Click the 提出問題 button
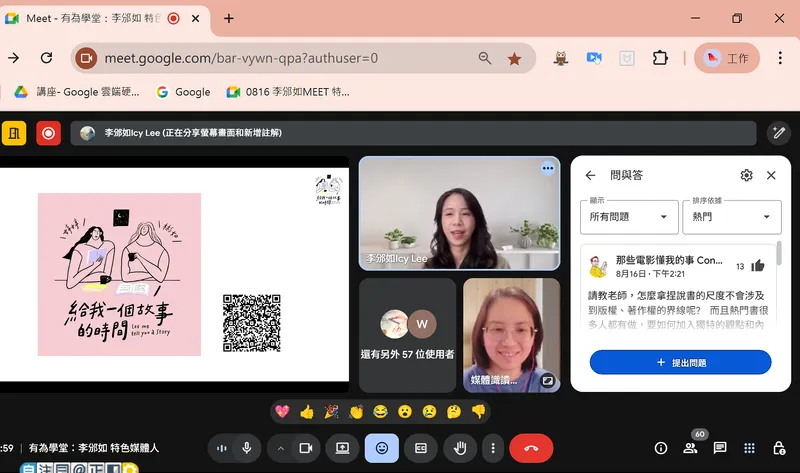The width and height of the screenshot is (800, 473). [x=680, y=362]
